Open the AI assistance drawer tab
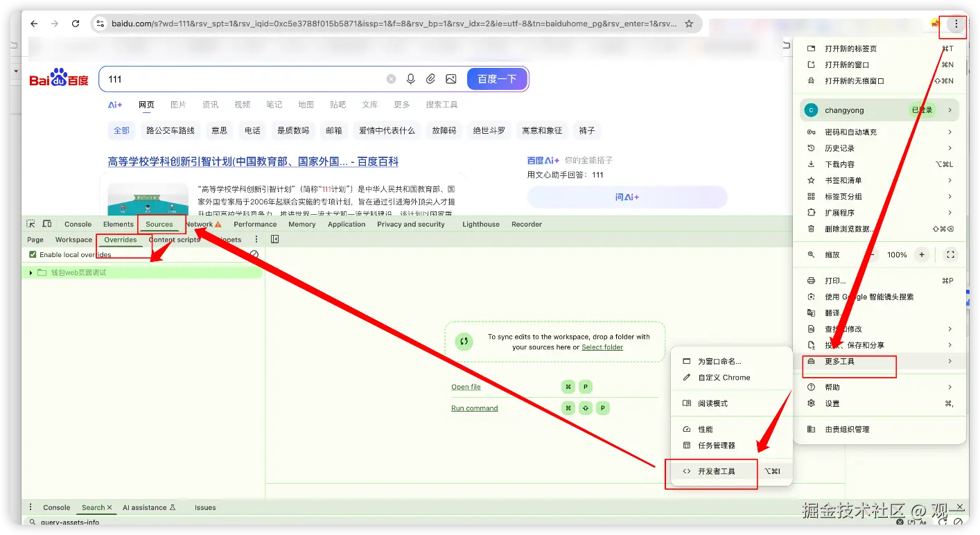 [x=149, y=507]
